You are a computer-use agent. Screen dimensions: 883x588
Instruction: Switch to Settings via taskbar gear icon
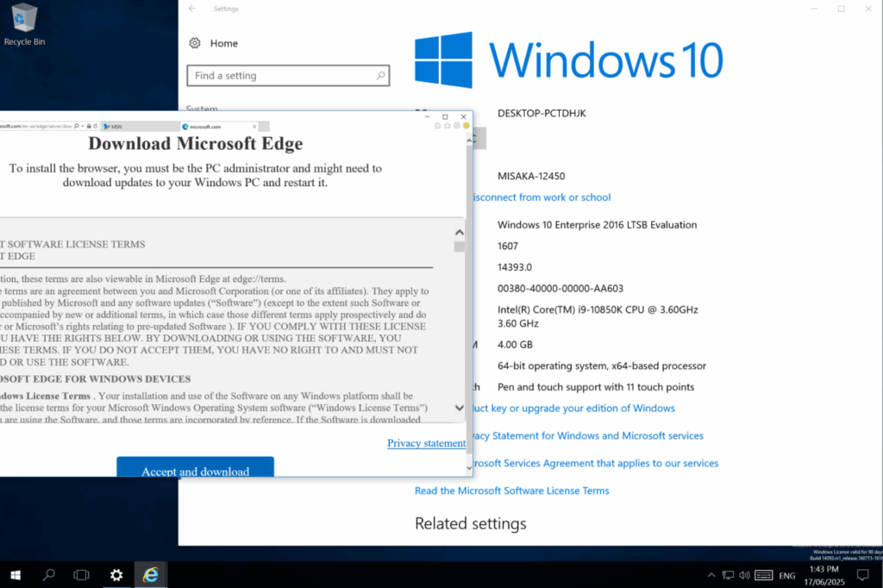116,574
